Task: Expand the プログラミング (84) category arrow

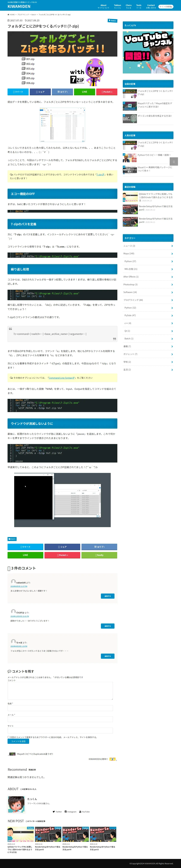Action: [172, 300]
